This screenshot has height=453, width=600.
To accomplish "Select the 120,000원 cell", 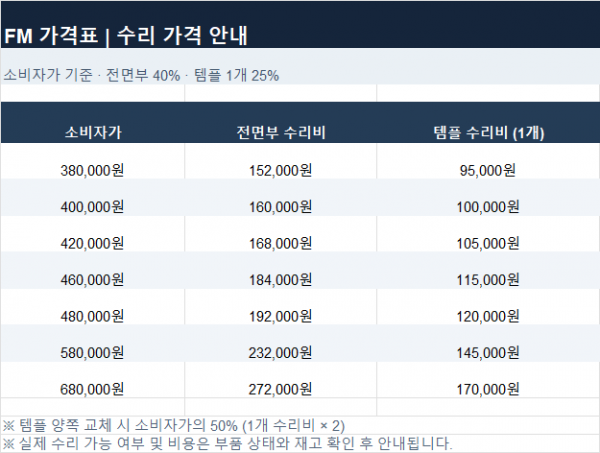I will (488, 307).
